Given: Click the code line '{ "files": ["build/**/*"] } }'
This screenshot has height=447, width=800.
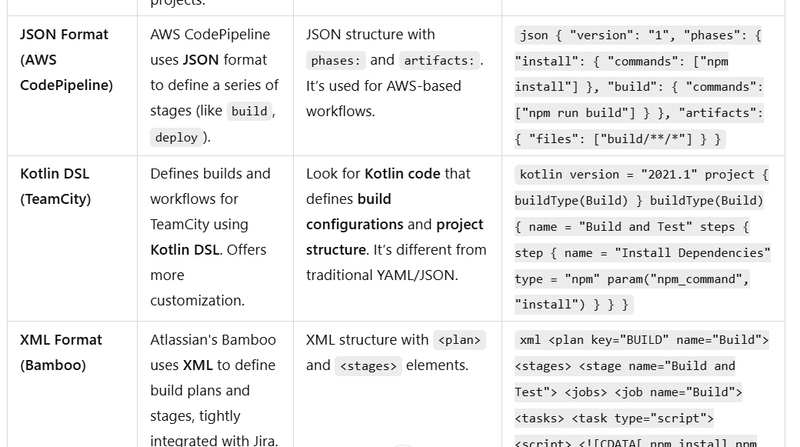Looking at the screenshot, I should (x=620, y=139).
